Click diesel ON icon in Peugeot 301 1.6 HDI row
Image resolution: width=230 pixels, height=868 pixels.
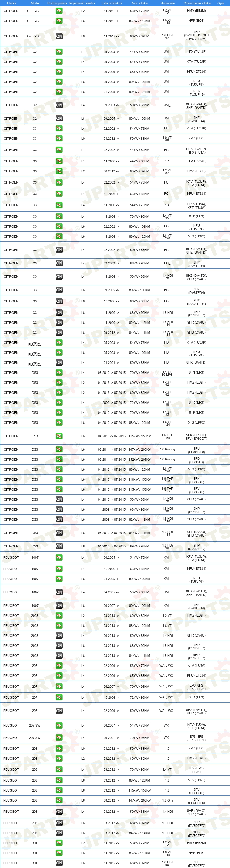[59, 863]
